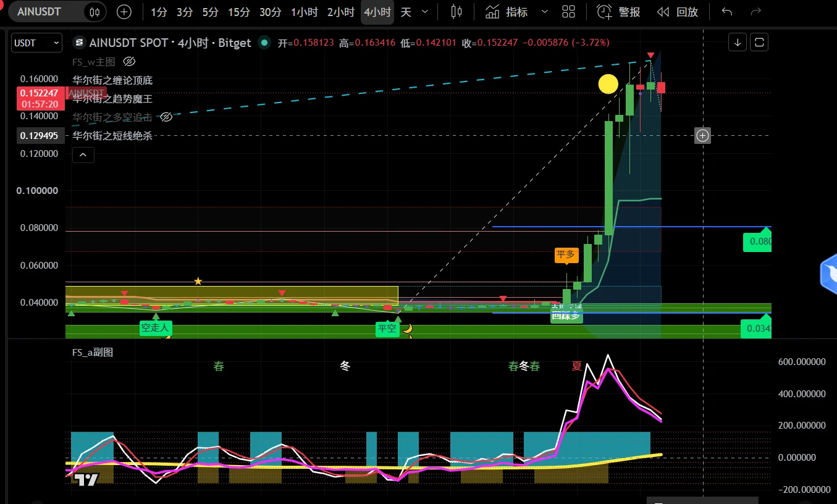The width and height of the screenshot is (837, 504).
Task: Click the plus button on price axis
Action: pos(702,135)
